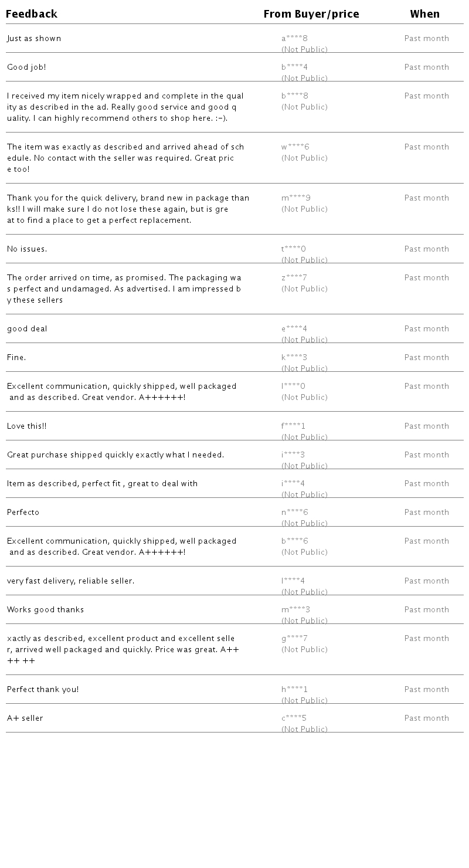
Task: Click buyer z****7 username
Action: click(x=294, y=278)
